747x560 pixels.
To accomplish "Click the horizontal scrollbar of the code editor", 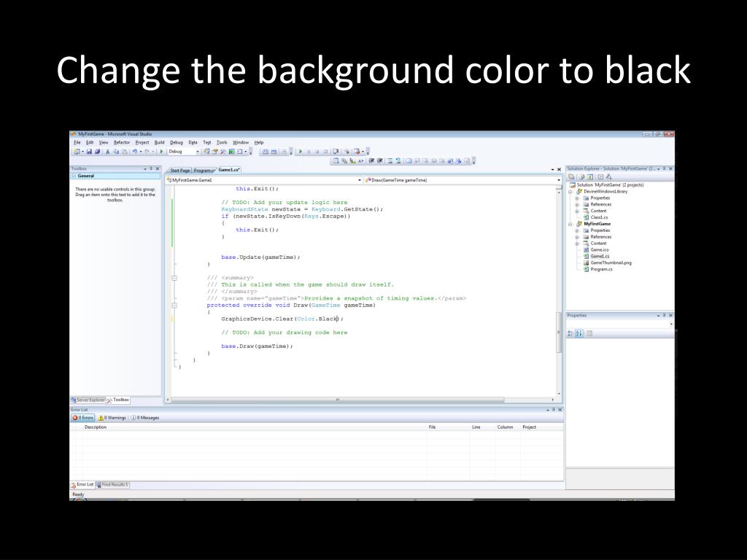I will pyautogui.click(x=337, y=400).
